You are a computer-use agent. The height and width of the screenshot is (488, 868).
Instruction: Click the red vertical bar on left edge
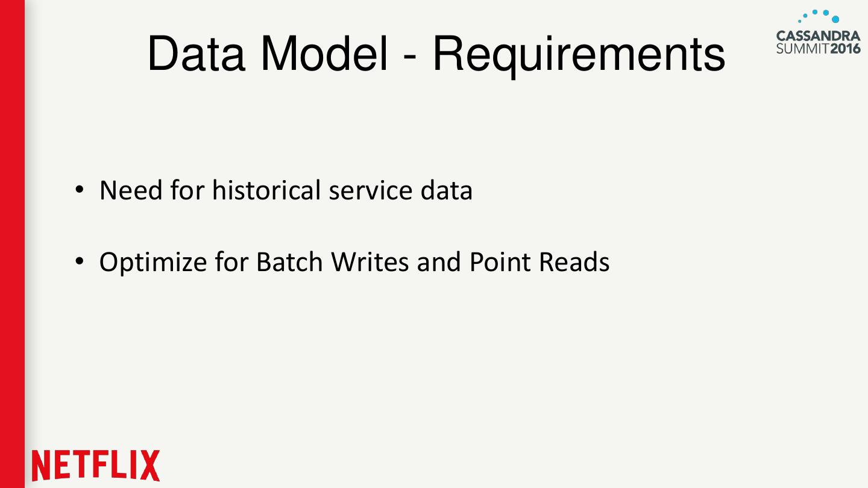tap(12, 241)
